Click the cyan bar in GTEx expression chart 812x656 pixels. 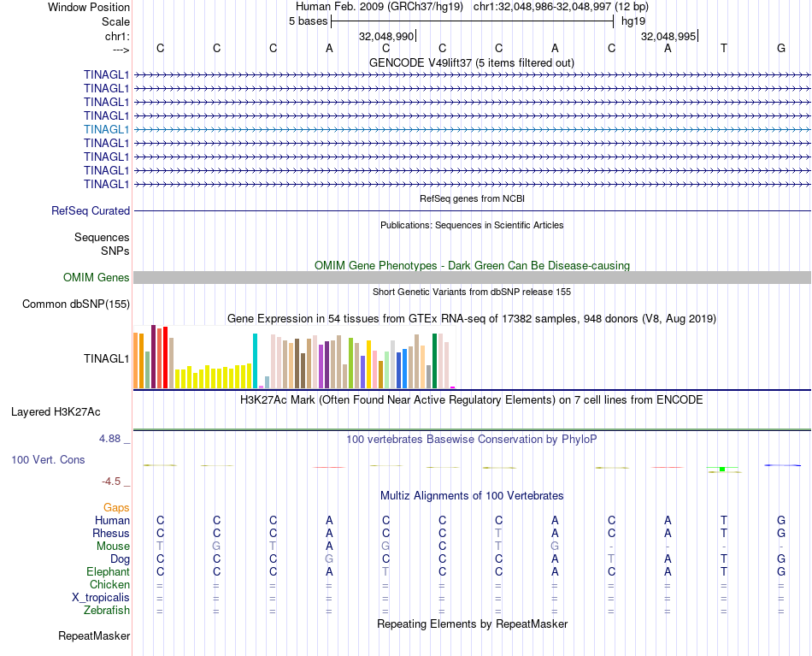[x=255, y=360]
